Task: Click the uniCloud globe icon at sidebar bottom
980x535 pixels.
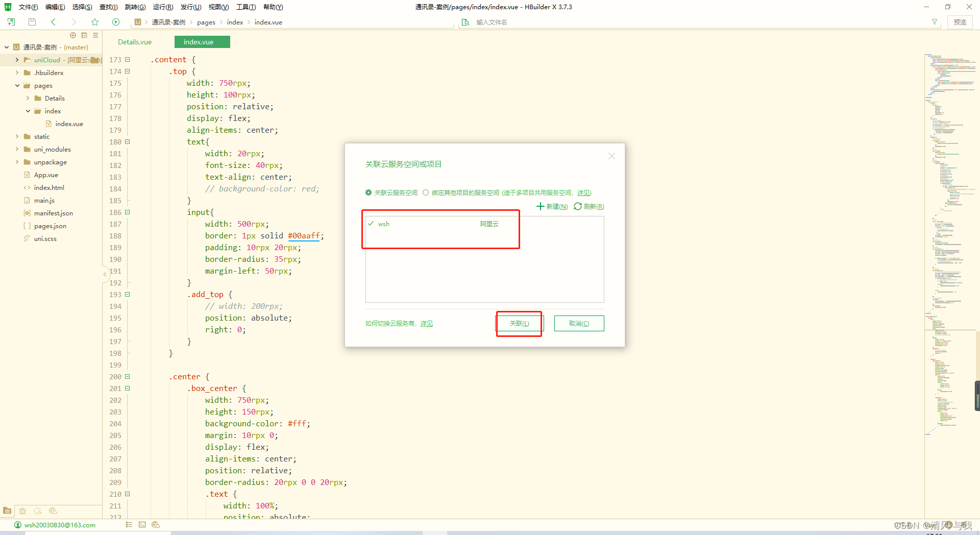Action: 53,510
